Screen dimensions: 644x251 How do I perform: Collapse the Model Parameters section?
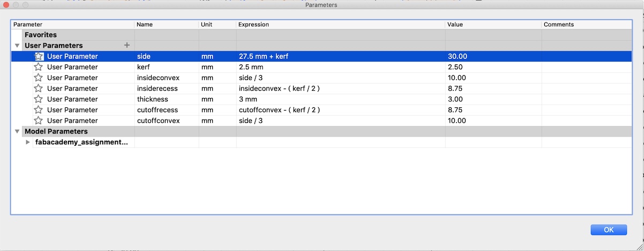pyautogui.click(x=17, y=131)
